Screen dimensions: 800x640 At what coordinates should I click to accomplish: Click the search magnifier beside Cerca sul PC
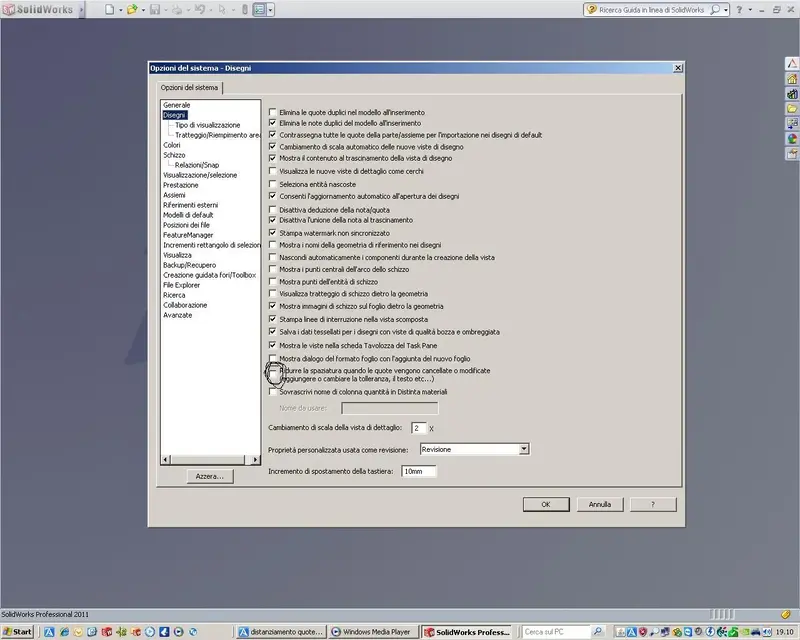[x=597, y=632]
